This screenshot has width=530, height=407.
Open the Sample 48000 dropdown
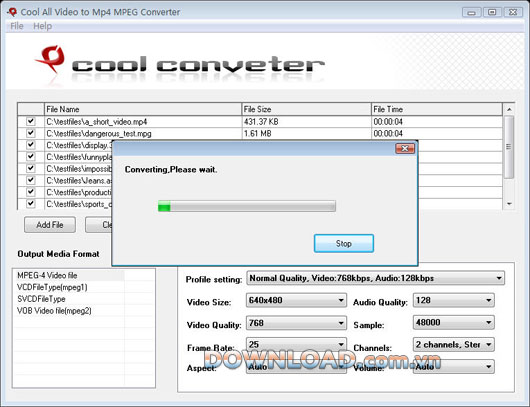tap(454, 322)
